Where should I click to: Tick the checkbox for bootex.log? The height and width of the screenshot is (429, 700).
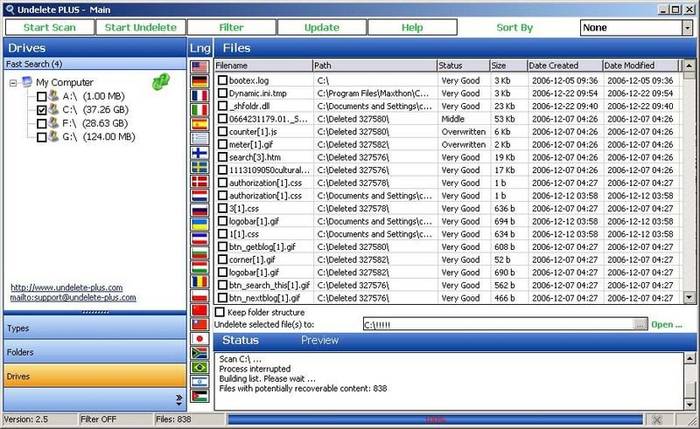tap(222, 79)
